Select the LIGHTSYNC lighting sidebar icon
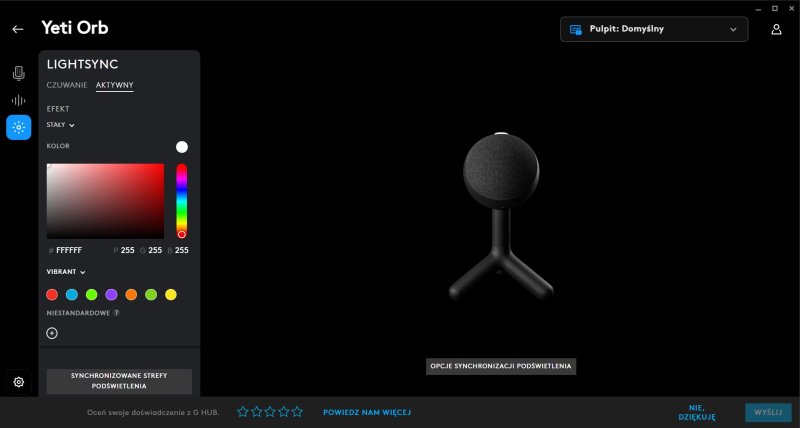The image size is (800, 428). pos(18,128)
